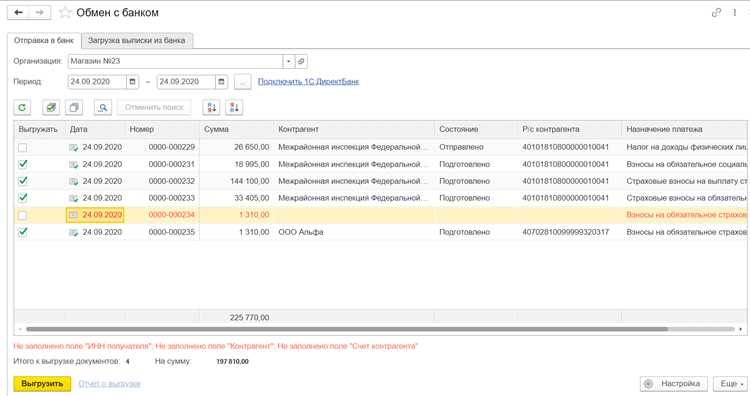
Task: Open organization Магазин №23 with the open icon
Action: (x=301, y=61)
